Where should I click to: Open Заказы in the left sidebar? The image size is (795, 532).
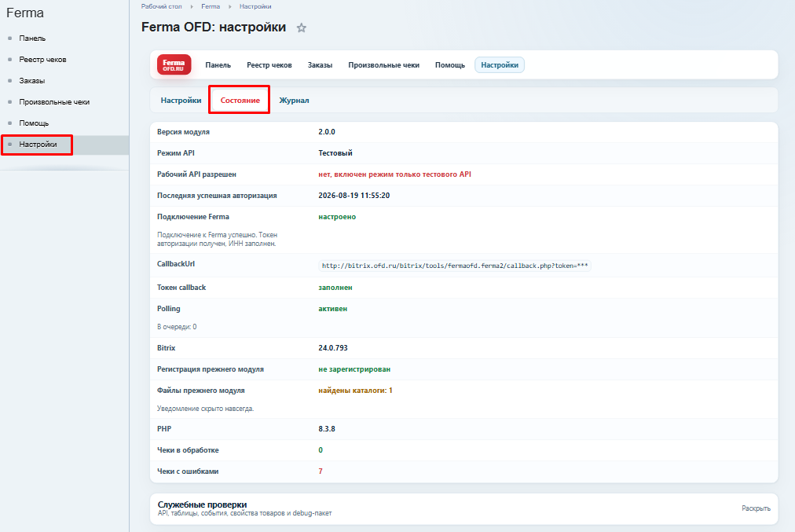[x=32, y=81]
